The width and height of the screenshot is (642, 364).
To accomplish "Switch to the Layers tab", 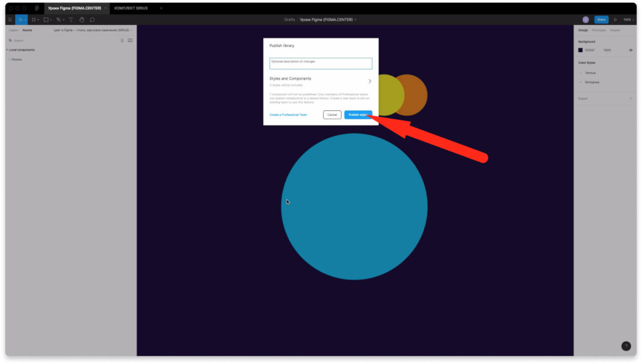I will coord(13,29).
